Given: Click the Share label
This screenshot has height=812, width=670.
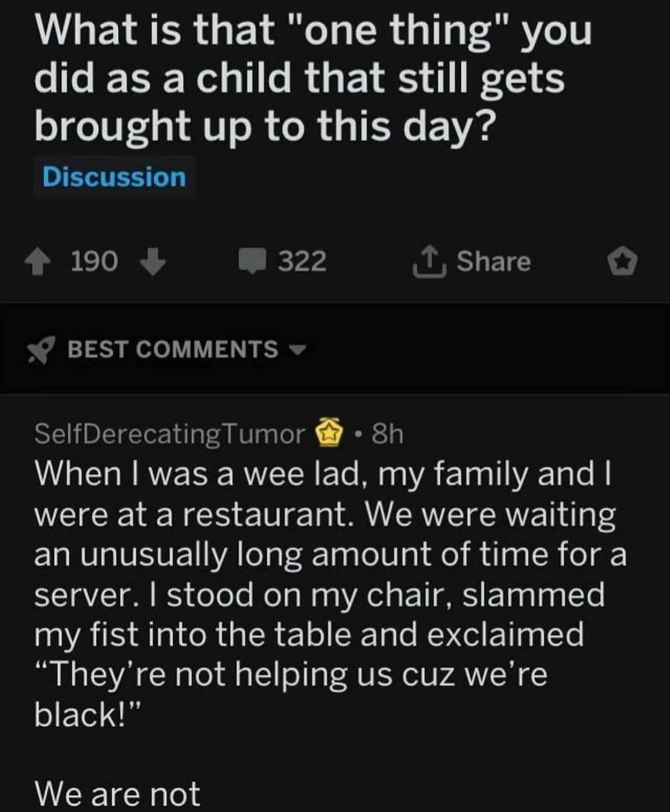Looking at the screenshot, I should click(x=493, y=262).
